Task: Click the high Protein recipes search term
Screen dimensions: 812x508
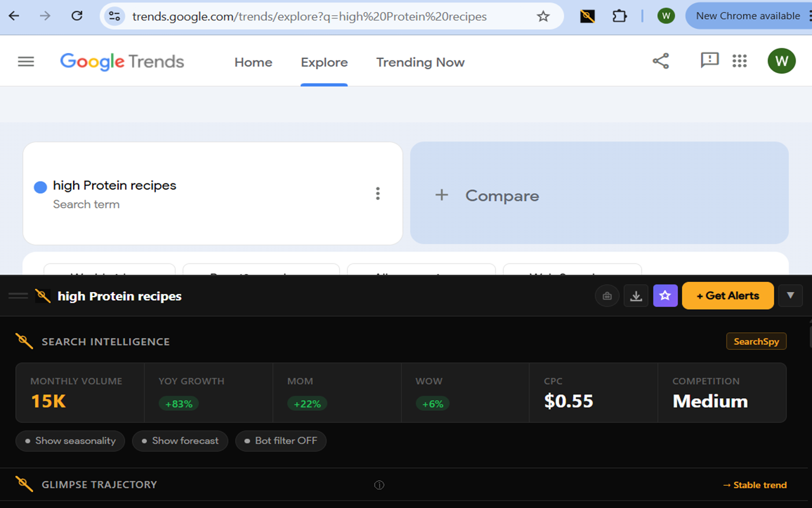Action: [x=115, y=185]
